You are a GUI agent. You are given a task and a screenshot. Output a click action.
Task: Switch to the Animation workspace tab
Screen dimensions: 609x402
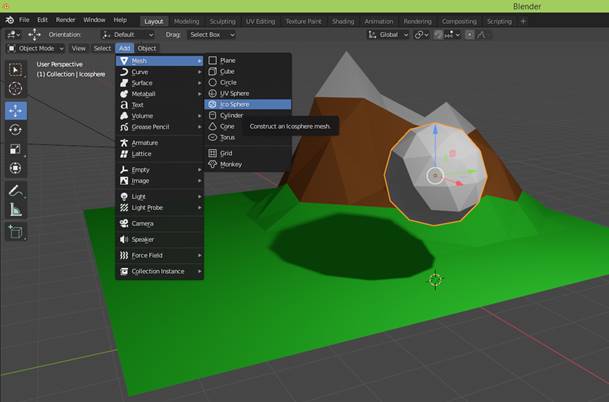379,21
